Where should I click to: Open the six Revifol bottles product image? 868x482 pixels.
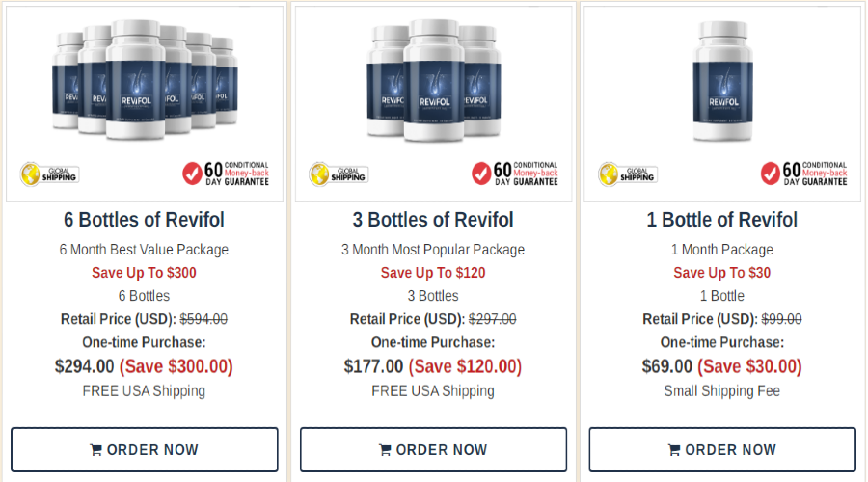(x=145, y=80)
